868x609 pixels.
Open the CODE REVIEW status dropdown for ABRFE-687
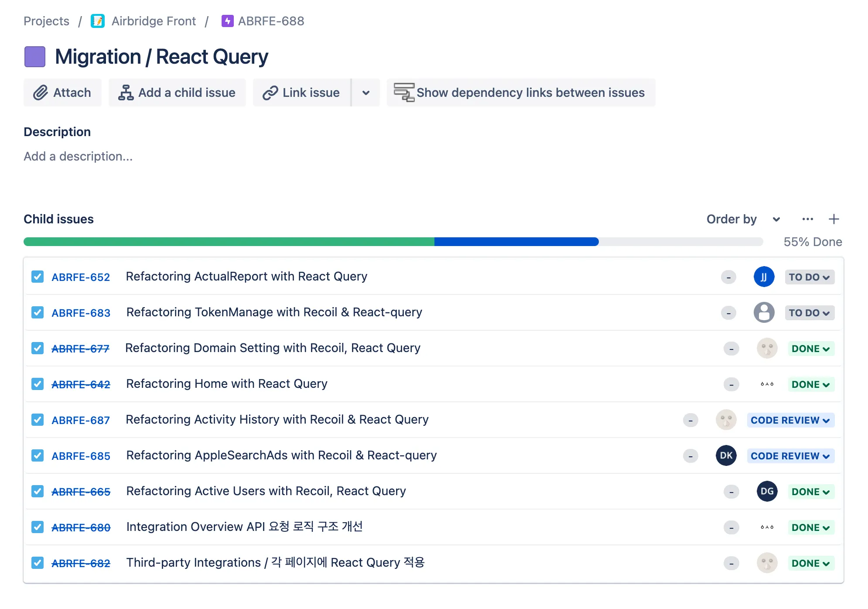pyautogui.click(x=790, y=420)
